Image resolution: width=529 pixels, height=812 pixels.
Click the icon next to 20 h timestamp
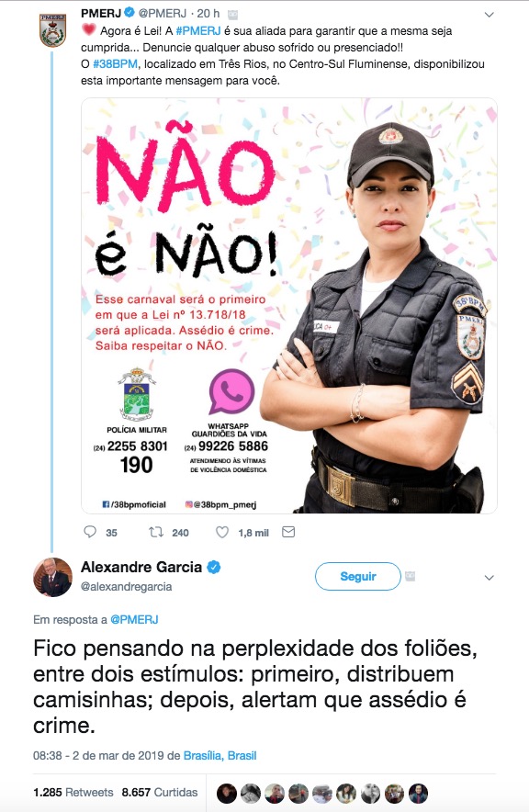point(232,15)
